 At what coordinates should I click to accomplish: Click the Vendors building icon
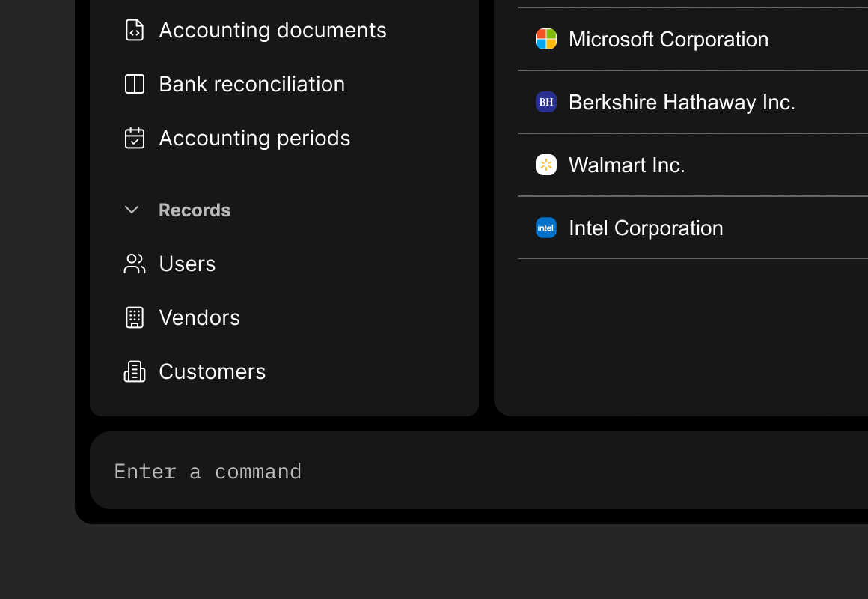(135, 317)
